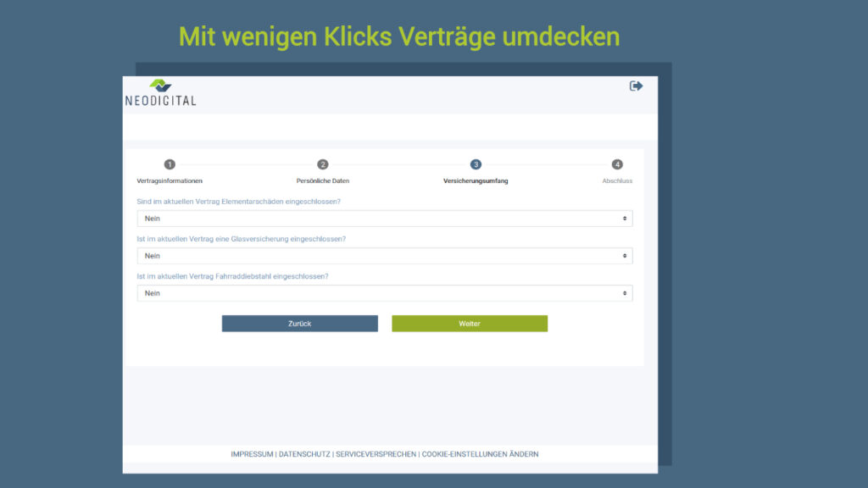Open the Impressum footer link

[252, 454]
